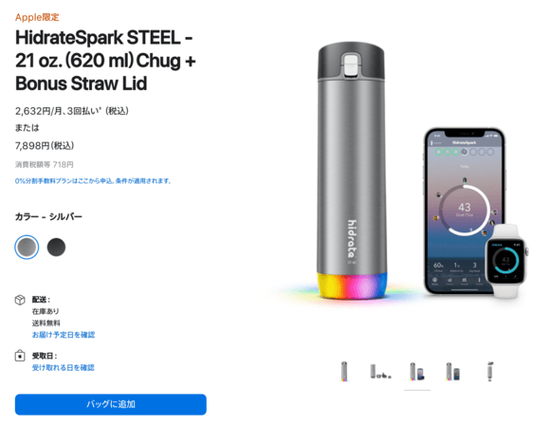Select the fourth thumbnail with bottle and phone
550x425 pixels.
pyautogui.click(x=453, y=371)
